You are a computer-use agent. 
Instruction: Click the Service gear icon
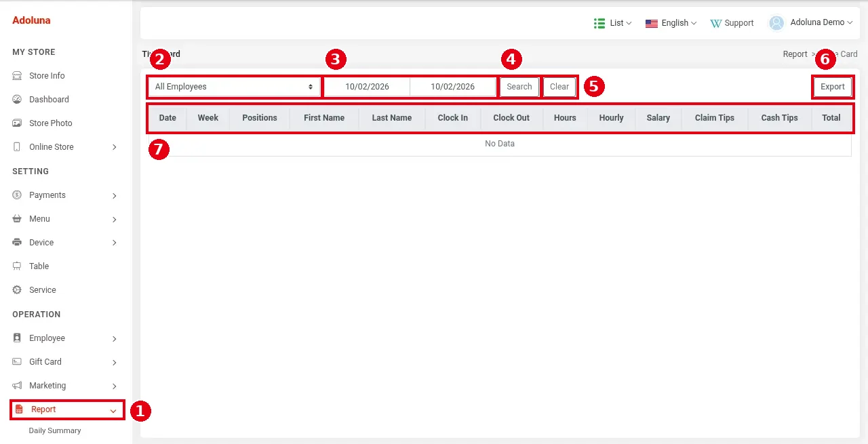[x=17, y=290]
